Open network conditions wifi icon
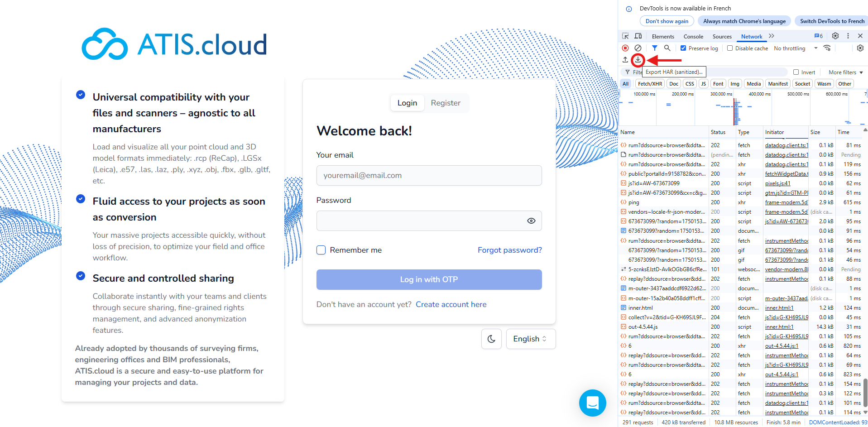Screen dimensions: 868x427 click(827, 48)
